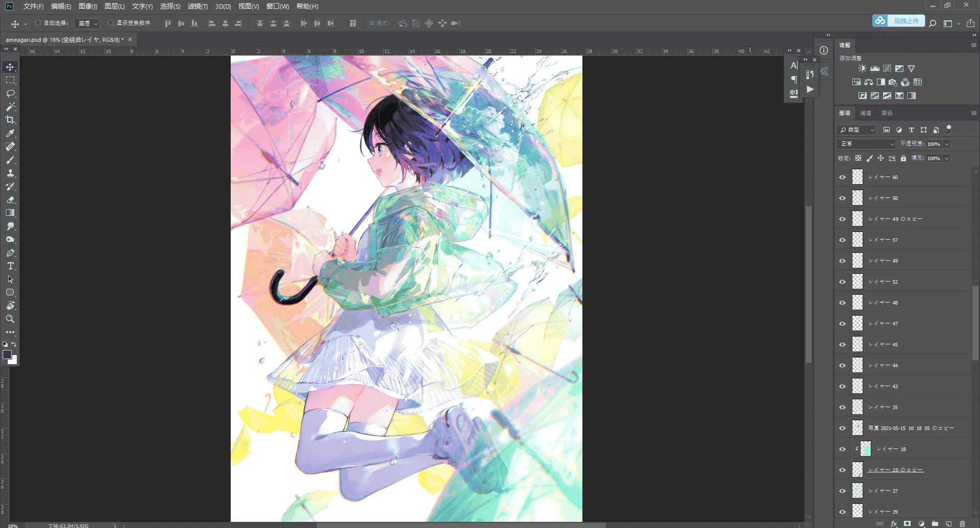Select the レイヤー 49 のコピー layer
The height and width of the screenshot is (528, 980).
coord(903,219)
